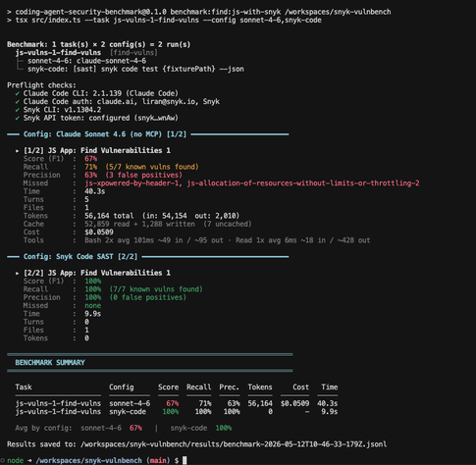This screenshot has width=476, height=465.
Task: Select the Config: Snyk Code SAST header
Action: pyautogui.click(x=80, y=257)
